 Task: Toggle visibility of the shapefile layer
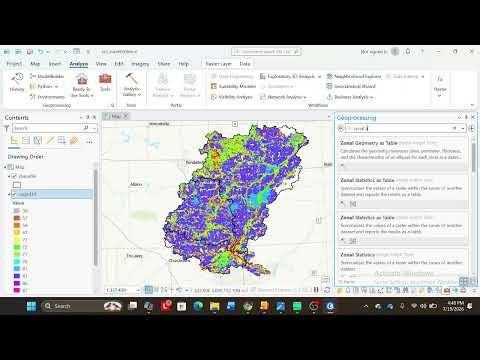pos(14,176)
